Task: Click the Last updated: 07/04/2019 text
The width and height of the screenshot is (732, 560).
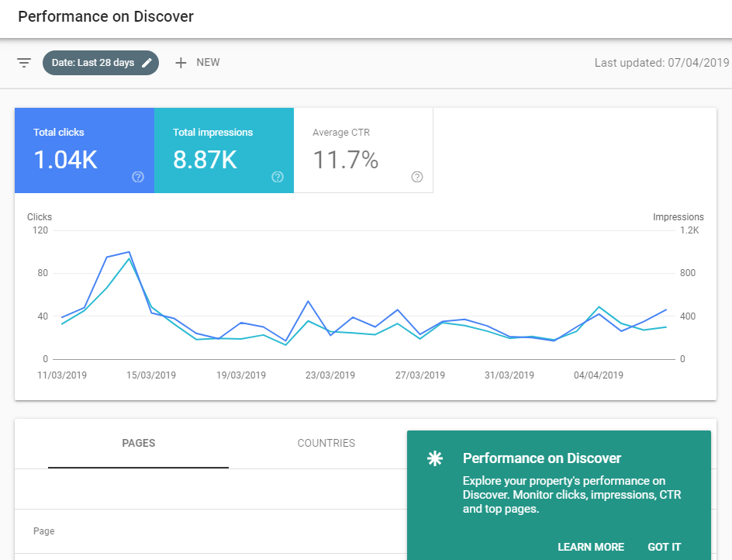Action: point(661,63)
